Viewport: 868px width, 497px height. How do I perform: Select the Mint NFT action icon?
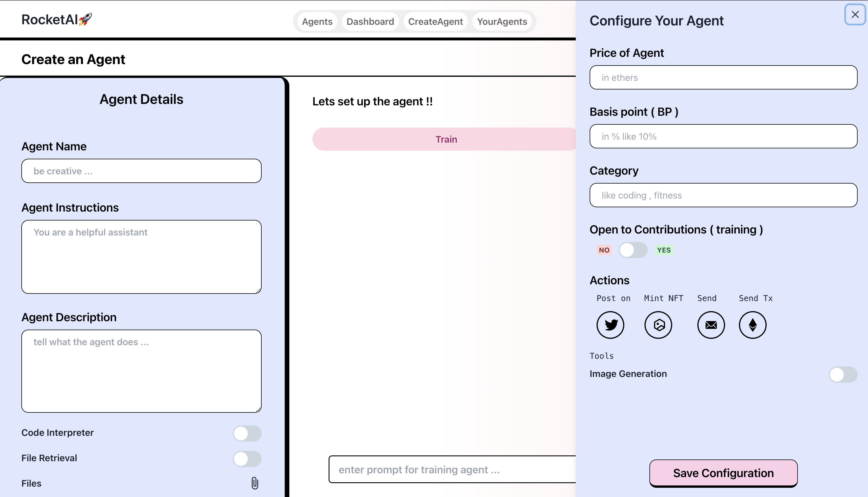point(658,325)
